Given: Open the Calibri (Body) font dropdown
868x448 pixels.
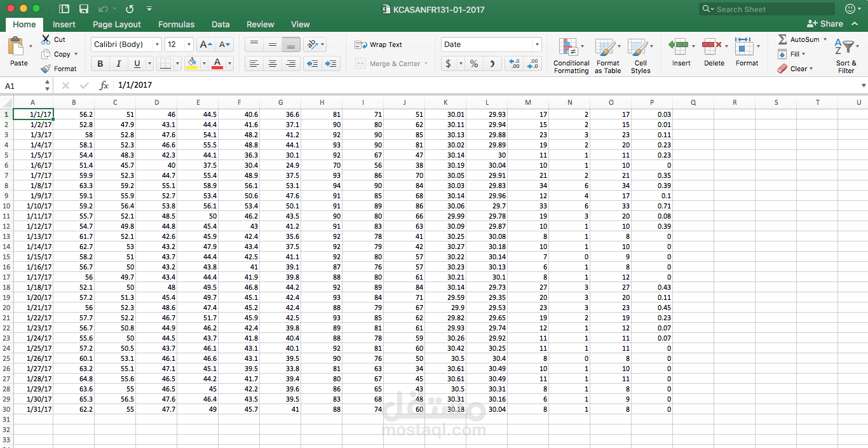Looking at the screenshot, I should click(157, 44).
